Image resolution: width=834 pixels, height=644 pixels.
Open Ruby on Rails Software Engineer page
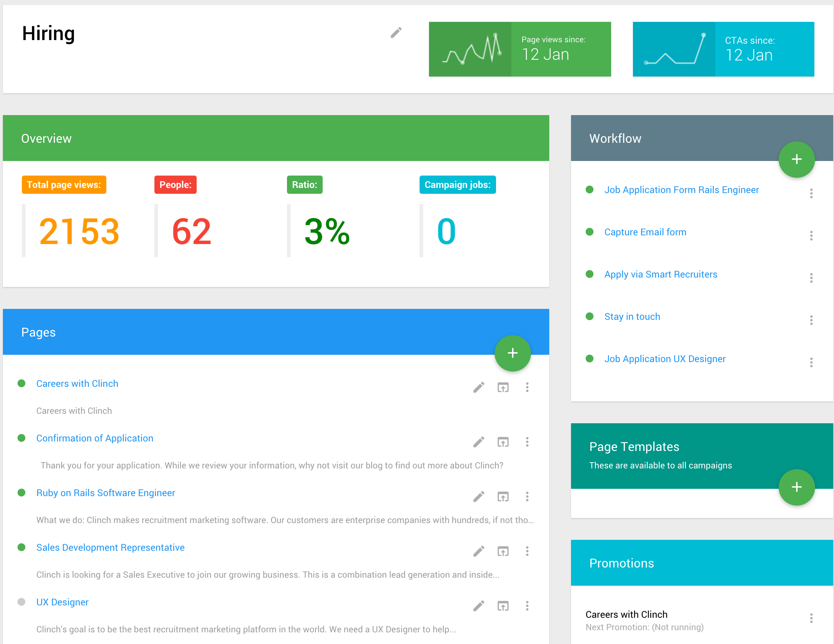(x=105, y=493)
